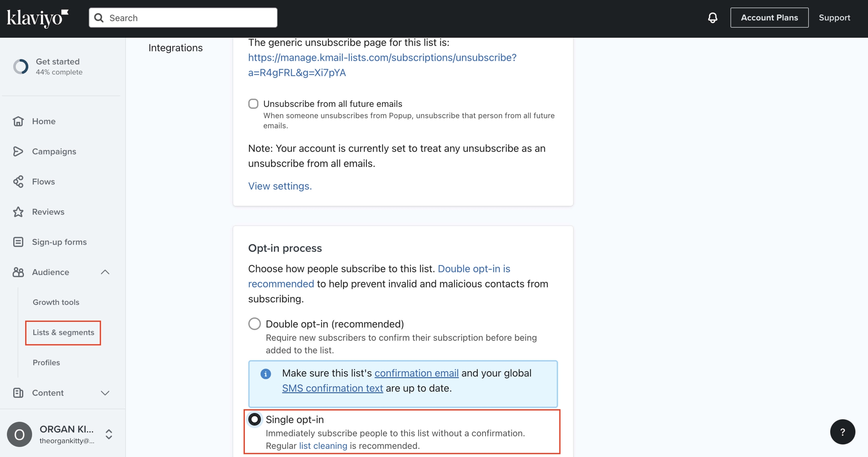Open the help question mark button
The height and width of the screenshot is (457, 868).
click(842, 432)
